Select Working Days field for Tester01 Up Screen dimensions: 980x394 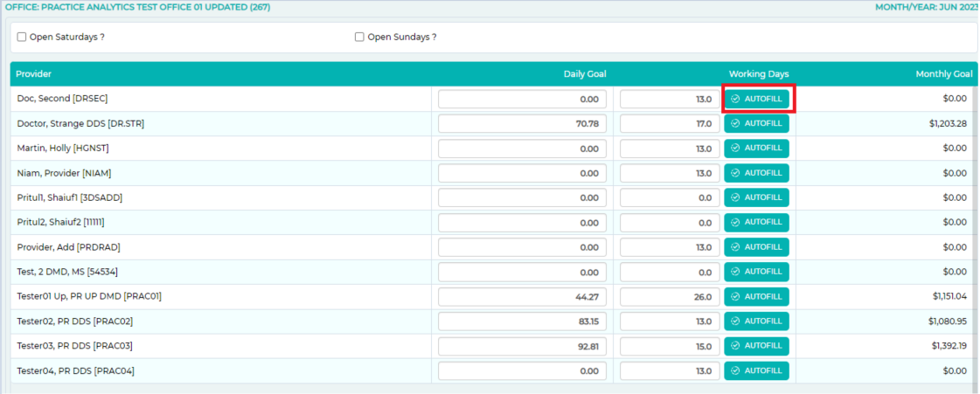[x=669, y=296]
